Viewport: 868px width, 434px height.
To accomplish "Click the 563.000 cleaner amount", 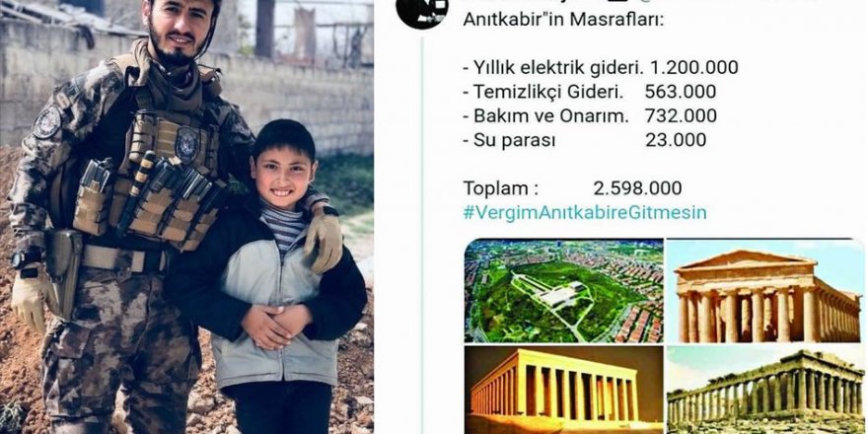I will click(681, 92).
